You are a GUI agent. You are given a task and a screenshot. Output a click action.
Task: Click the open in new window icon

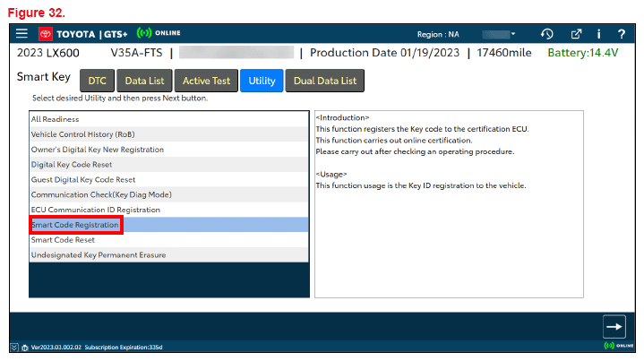pos(576,34)
